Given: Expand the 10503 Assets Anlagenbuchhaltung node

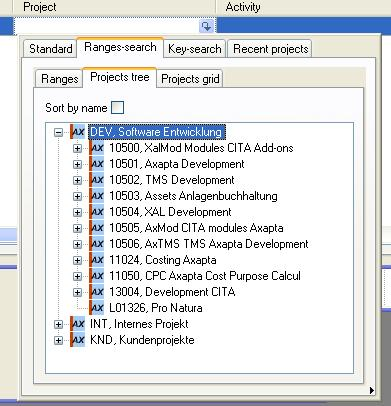Looking at the screenshot, I should (77, 196).
